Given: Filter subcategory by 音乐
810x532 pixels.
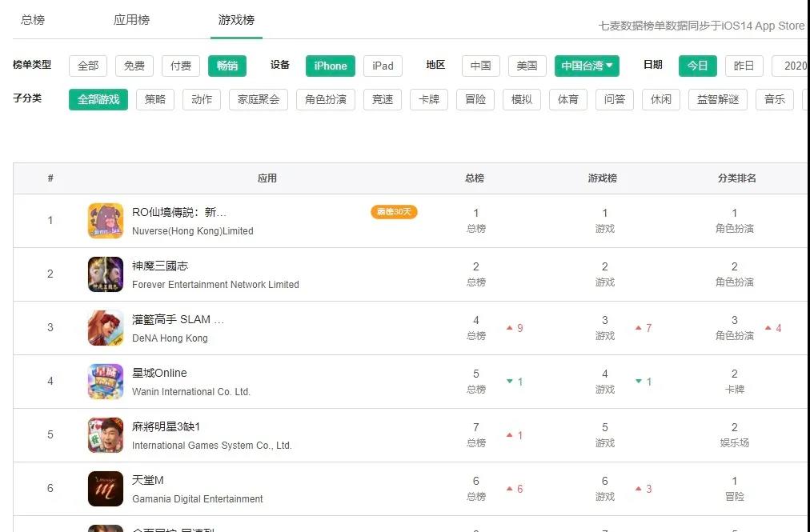Looking at the screenshot, I should [775, 99].
